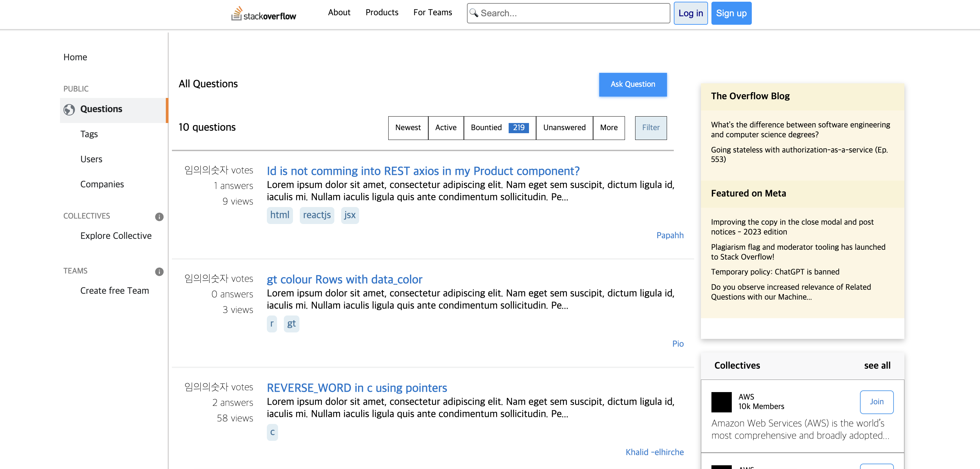The width and height of the screenshot is (980, 469).
Task: Click the Log in button
Action: [690, 13]
